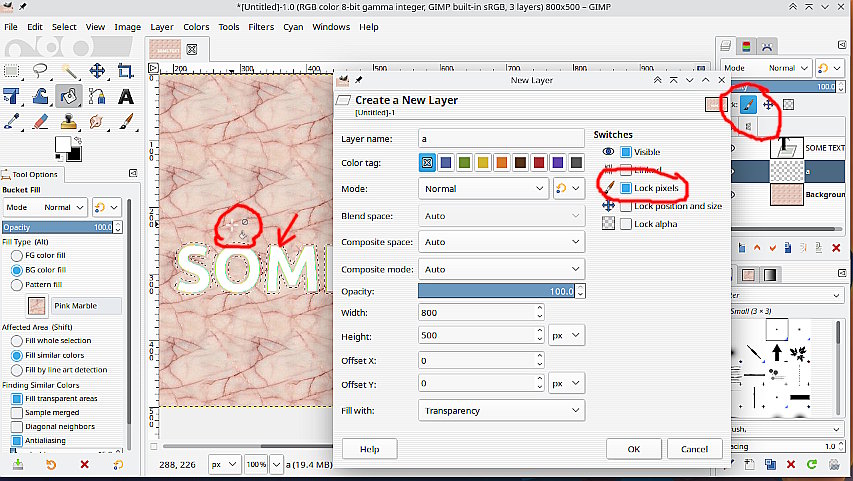Lower the layer with the down arrow

[x=772, y=248]
